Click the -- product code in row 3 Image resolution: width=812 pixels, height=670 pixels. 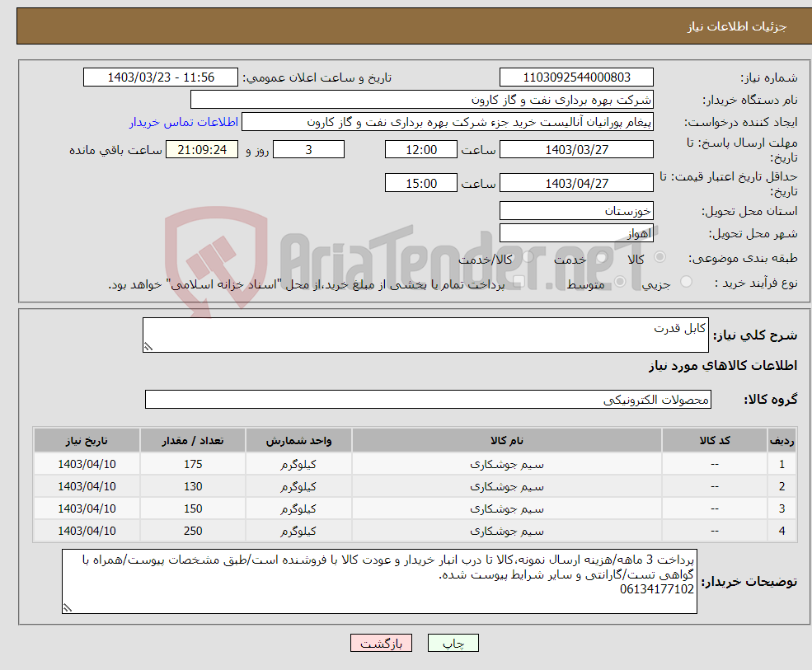coord(715,508)
